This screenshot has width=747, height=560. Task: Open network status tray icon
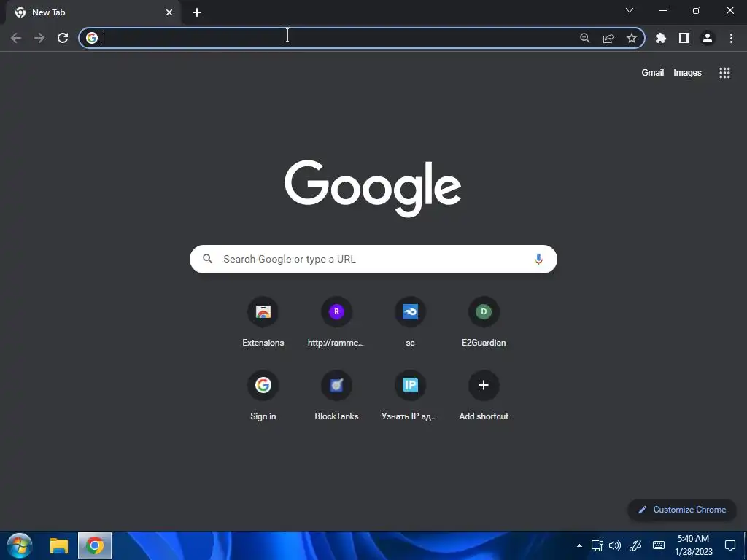(x=597, y=545)
